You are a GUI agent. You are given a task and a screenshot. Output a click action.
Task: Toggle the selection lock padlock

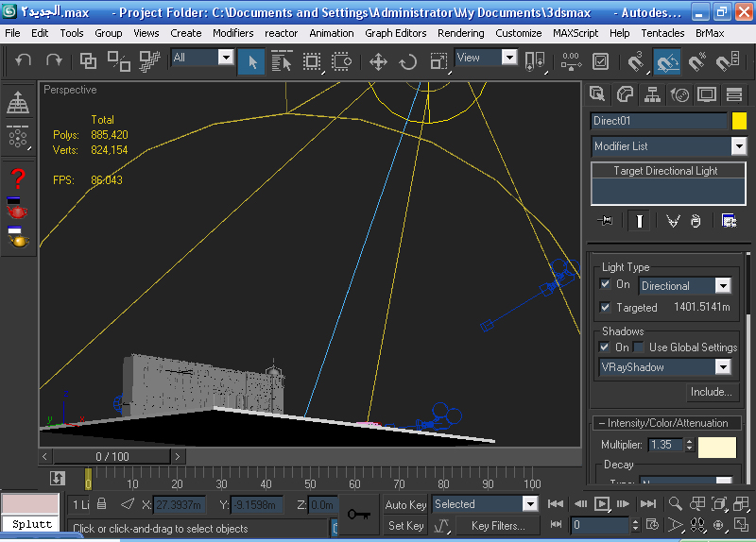(x=101, y=504)
